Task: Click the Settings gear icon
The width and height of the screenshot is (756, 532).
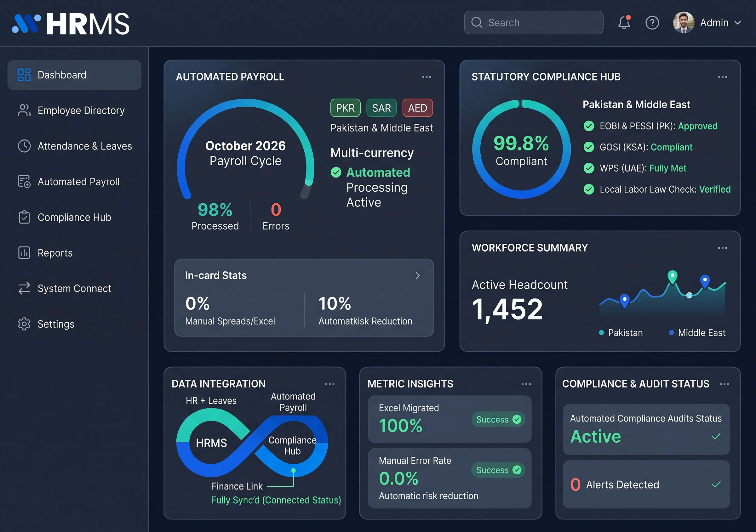Action: [24, 324]
